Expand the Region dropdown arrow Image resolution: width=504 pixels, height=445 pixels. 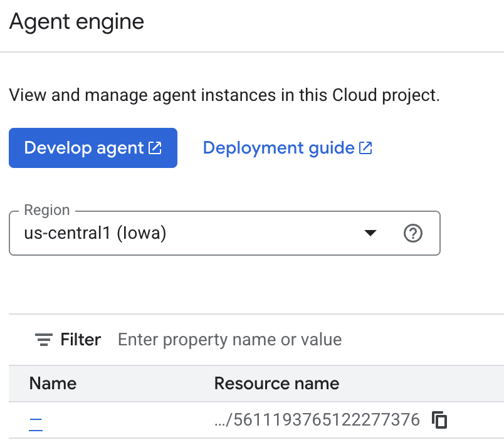click(370, 234)
